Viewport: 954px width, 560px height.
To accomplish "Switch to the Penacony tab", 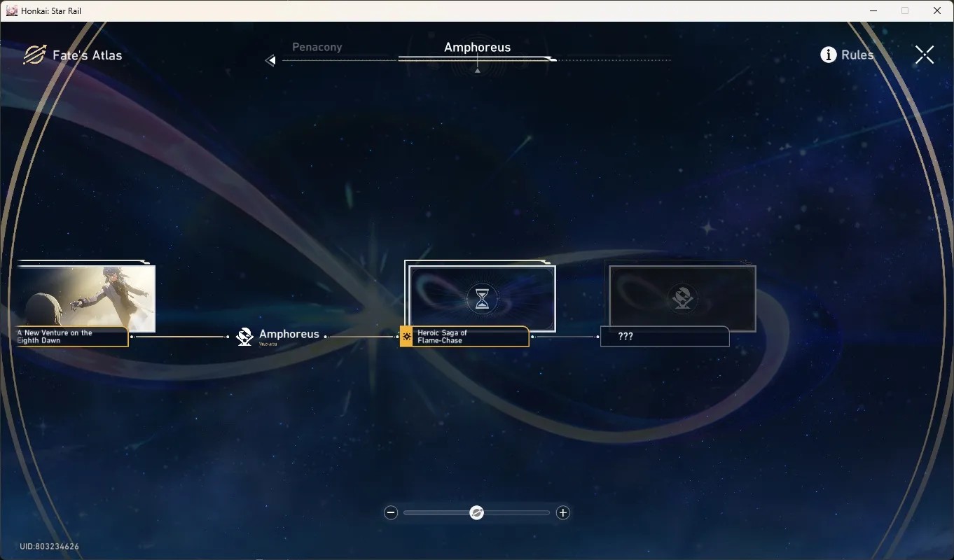I will (x=317, y=47).
